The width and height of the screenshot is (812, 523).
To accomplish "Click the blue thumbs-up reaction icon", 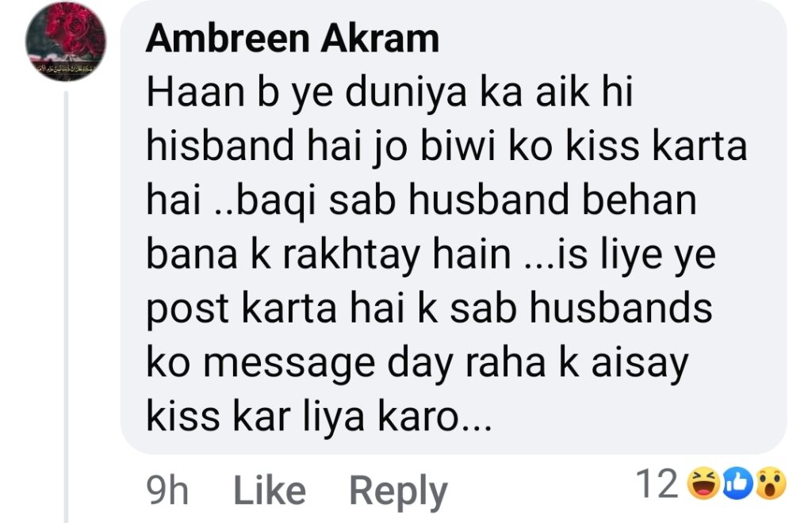I will tap(737, 483).
